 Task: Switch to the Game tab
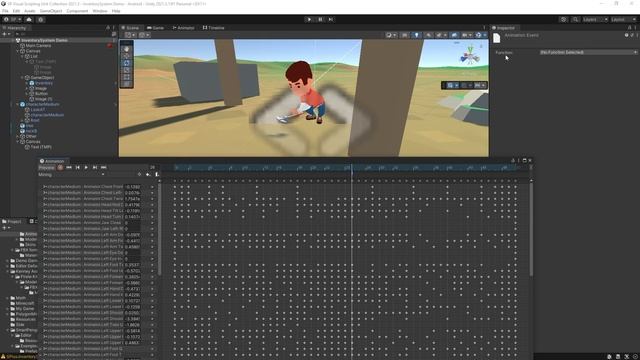(x=156, y=28)
